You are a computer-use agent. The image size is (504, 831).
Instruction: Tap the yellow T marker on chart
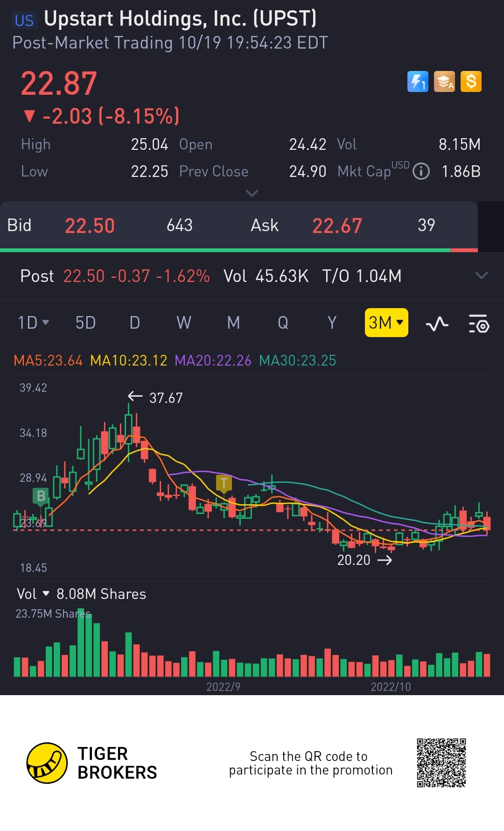pos(224,484)
